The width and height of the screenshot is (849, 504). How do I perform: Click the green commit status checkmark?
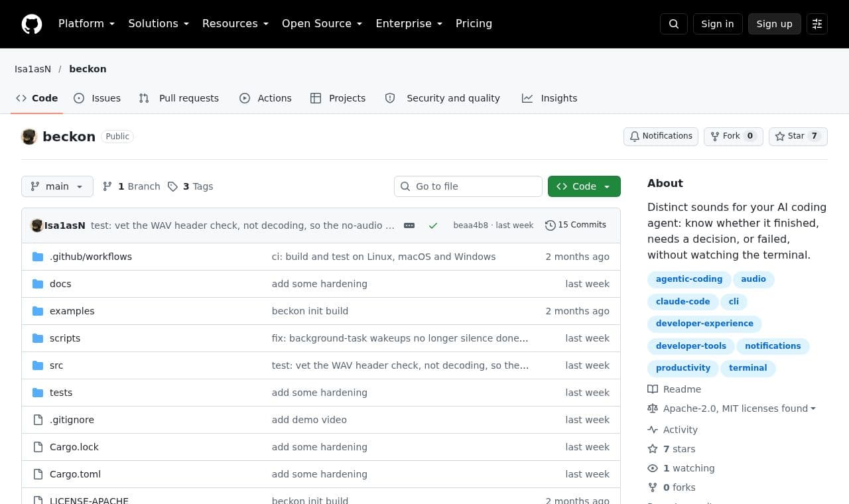click(433, 225)
